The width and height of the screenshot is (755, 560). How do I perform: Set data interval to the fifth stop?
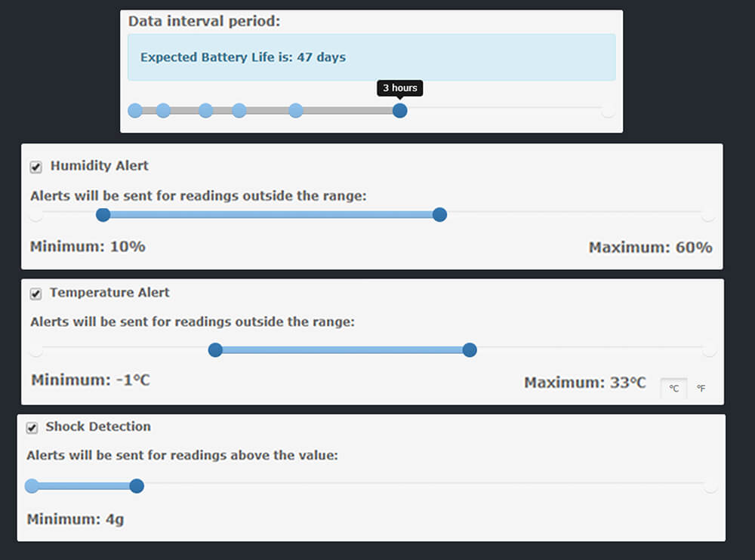coord(296,111)
